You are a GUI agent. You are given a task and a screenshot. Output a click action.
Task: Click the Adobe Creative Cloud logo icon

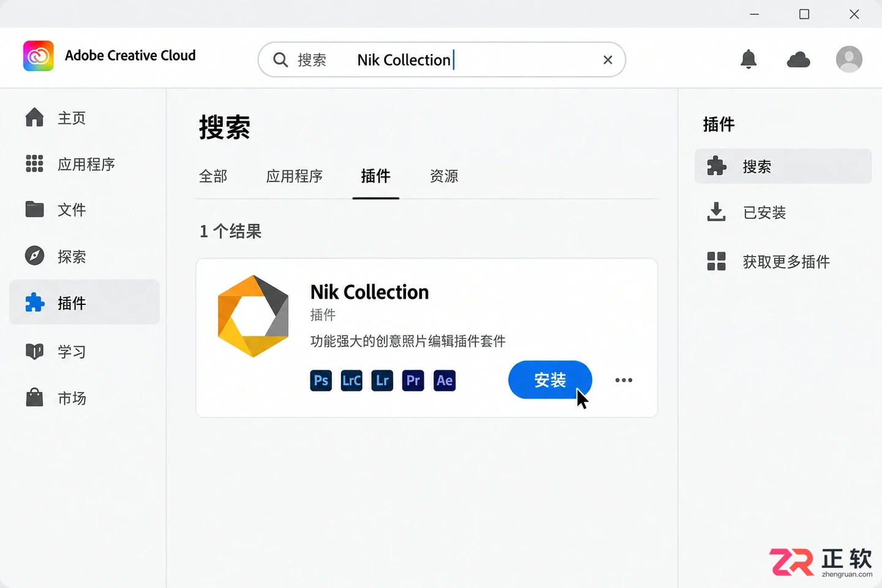(38, 56)
